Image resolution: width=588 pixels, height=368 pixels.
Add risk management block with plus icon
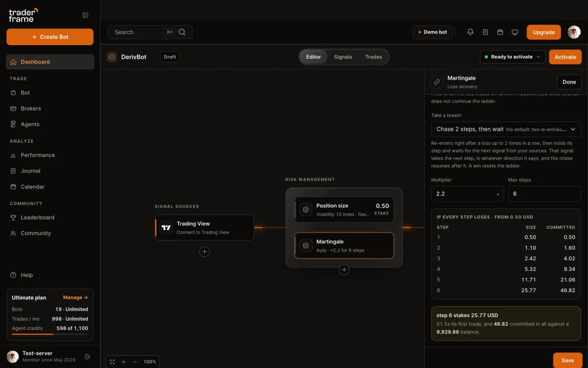344,270
